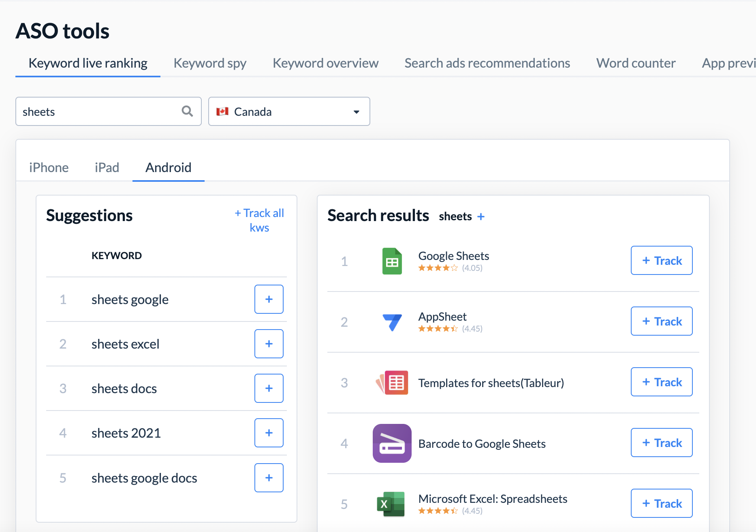Screen dimensions: 756x532
Task: Select the Android device tab
Action: 169,168
